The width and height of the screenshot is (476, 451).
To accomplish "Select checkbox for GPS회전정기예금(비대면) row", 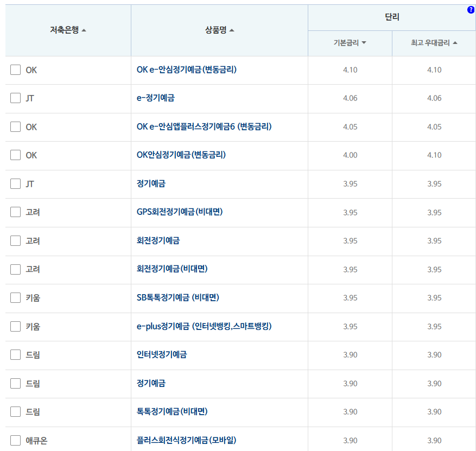I will pos(16,212).
